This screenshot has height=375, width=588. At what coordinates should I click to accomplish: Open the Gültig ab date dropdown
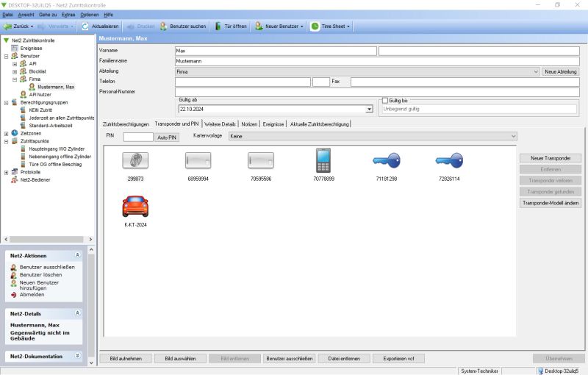(369, 109)
